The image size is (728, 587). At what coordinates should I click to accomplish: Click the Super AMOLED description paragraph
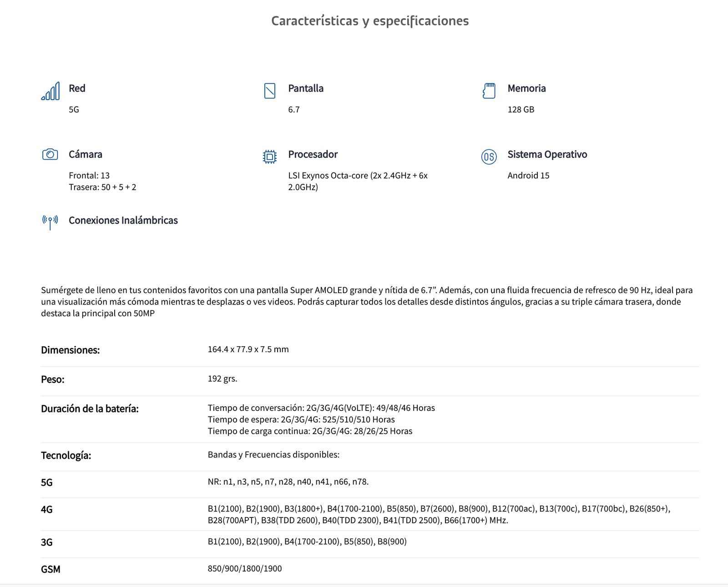(x=367, y=302)
